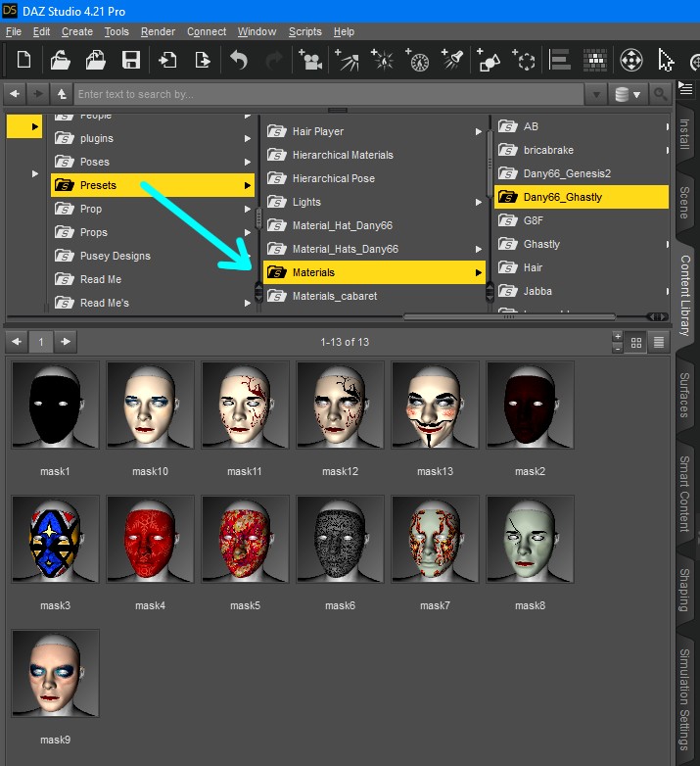Click the folder pane horizontal scrollbar
Screen dimensions: 700x766
point(509,317)
